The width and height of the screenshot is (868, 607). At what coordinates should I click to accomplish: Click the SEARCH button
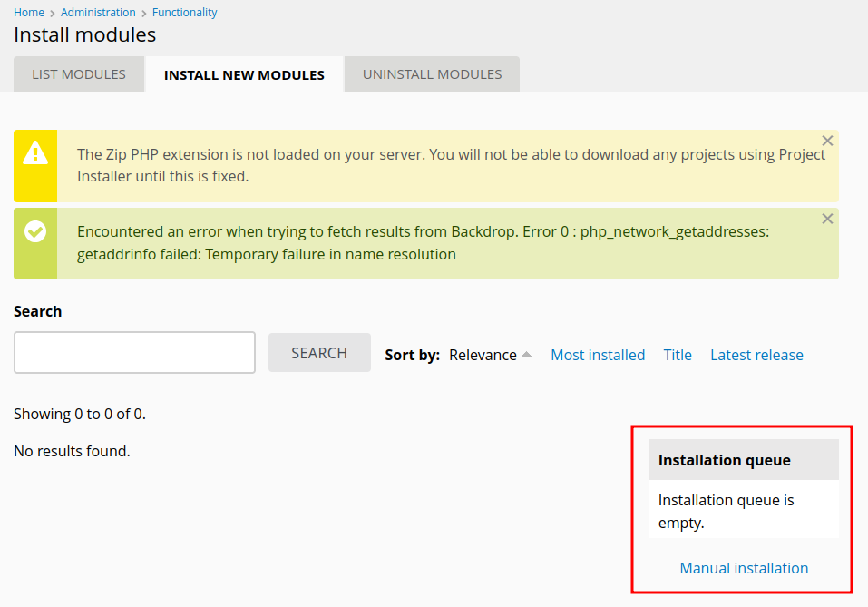319,352
